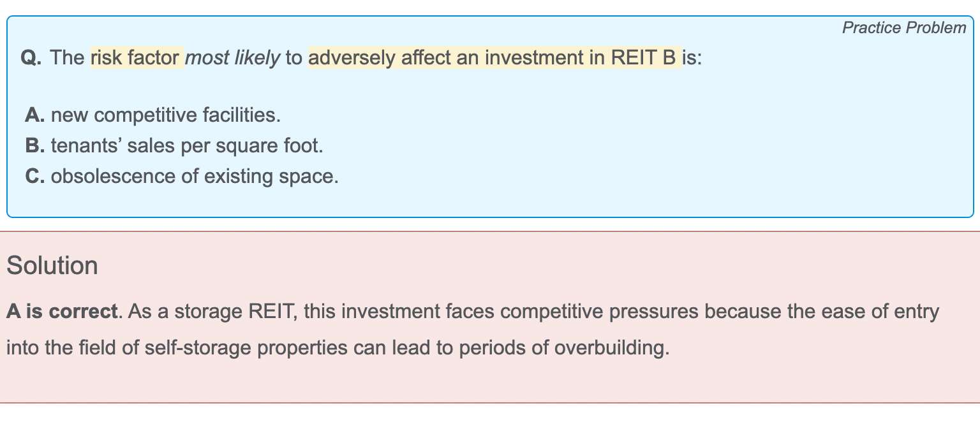
Task: Choose answer B, tenants' sales per square foot
Action: [x=187, y=146]
